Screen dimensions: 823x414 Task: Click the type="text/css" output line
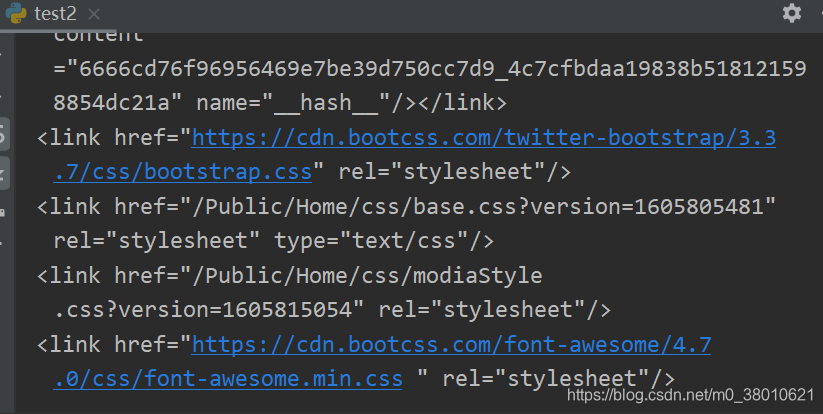(273, 241)
